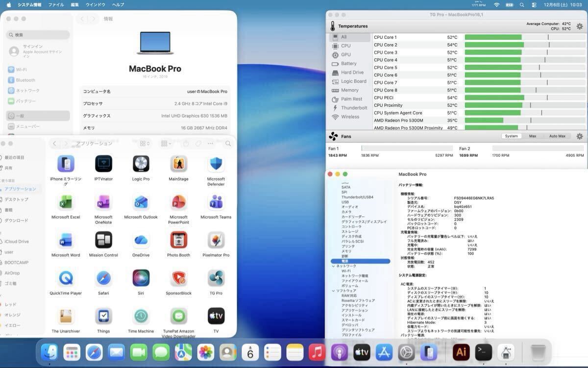
Task: Show only GPU sensors in TG Pro
Action: tap(346, 55)
